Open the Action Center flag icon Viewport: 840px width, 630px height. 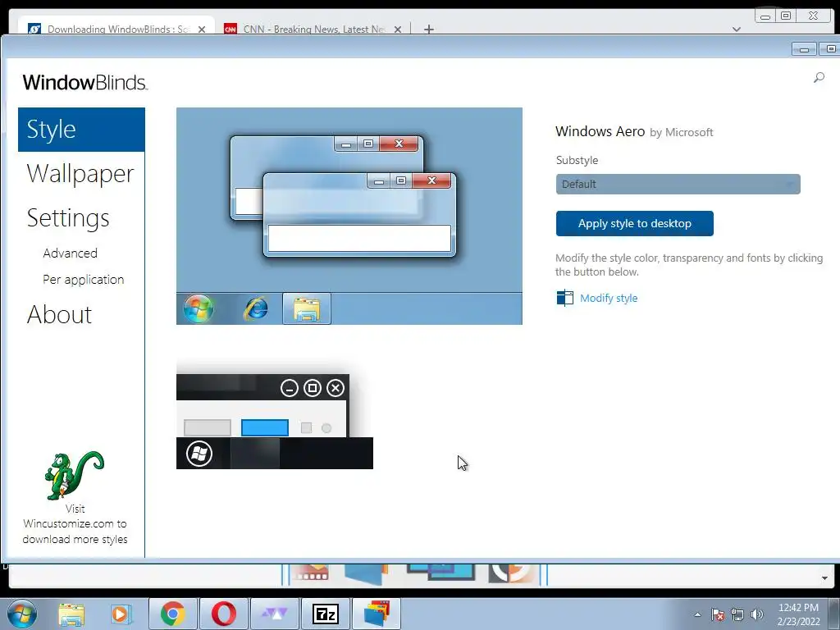718,614
